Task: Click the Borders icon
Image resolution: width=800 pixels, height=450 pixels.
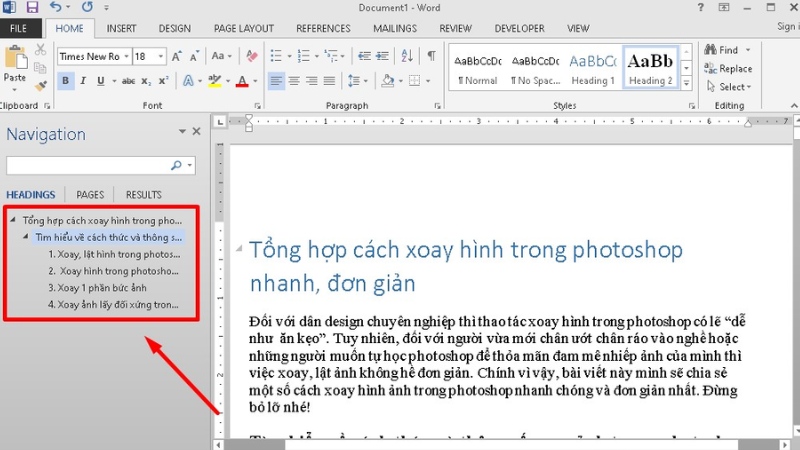Action: (x=415, y=81)
